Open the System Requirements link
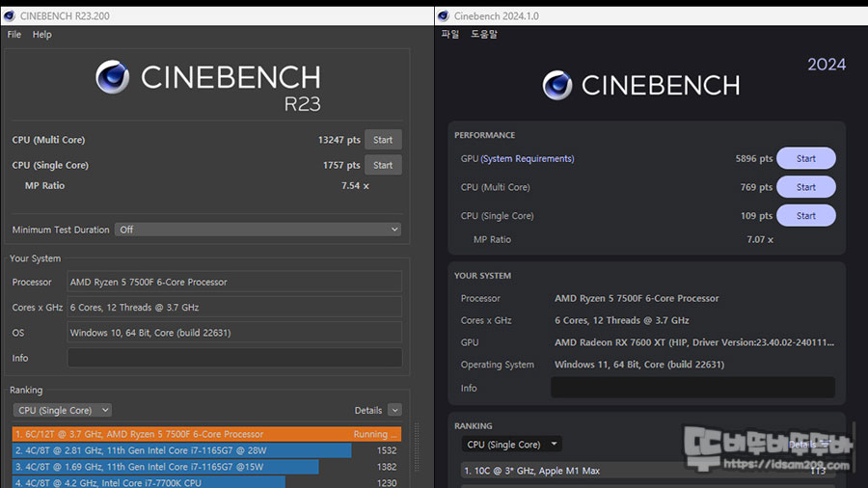The height and width of the screenshot is (488, 868). tap(527, 159)
